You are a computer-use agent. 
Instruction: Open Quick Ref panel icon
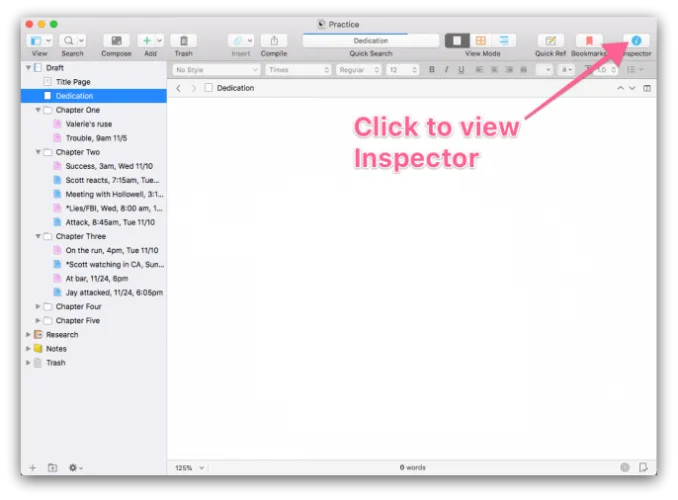tap(550, 41)
